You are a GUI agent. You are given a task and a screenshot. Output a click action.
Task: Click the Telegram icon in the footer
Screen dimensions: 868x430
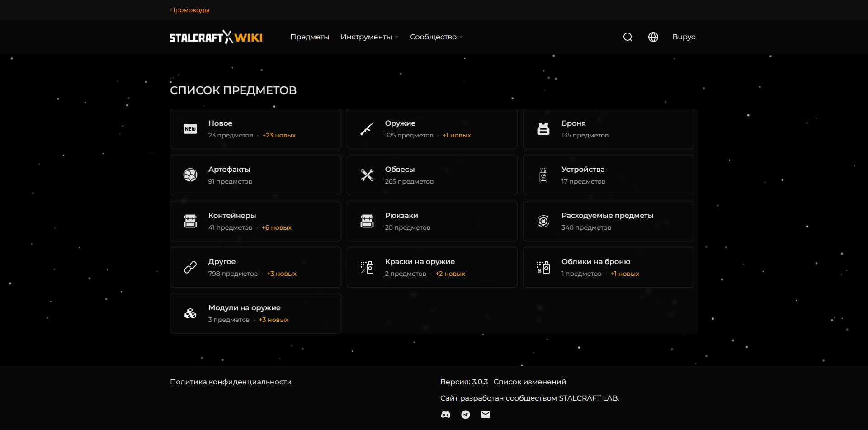[x=466, y=415]
